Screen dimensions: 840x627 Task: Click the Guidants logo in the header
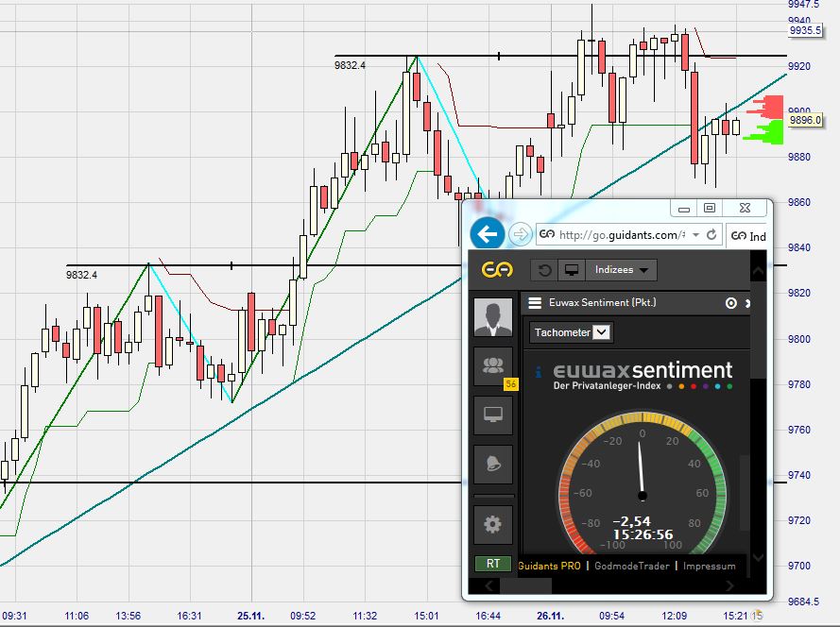tap(497, 269)
